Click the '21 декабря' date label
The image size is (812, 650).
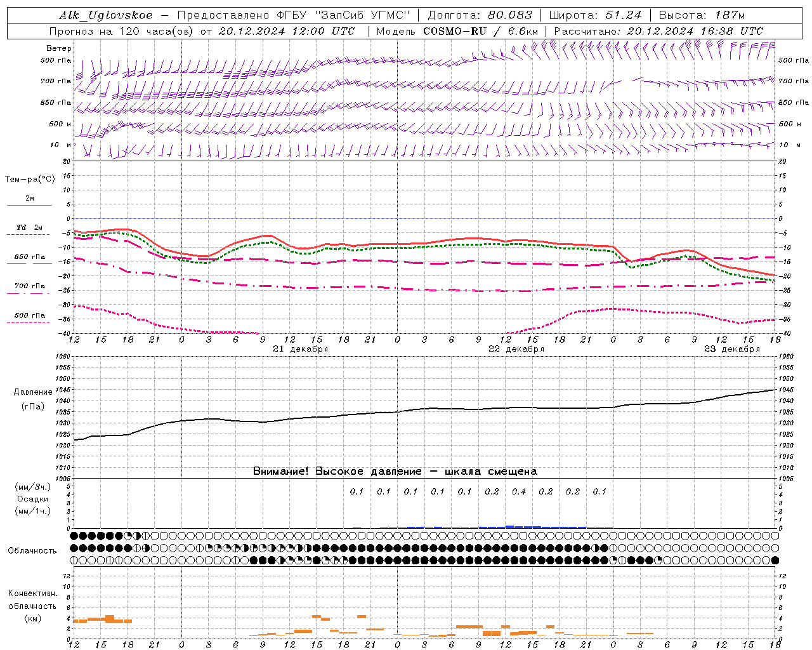(300, 349)
